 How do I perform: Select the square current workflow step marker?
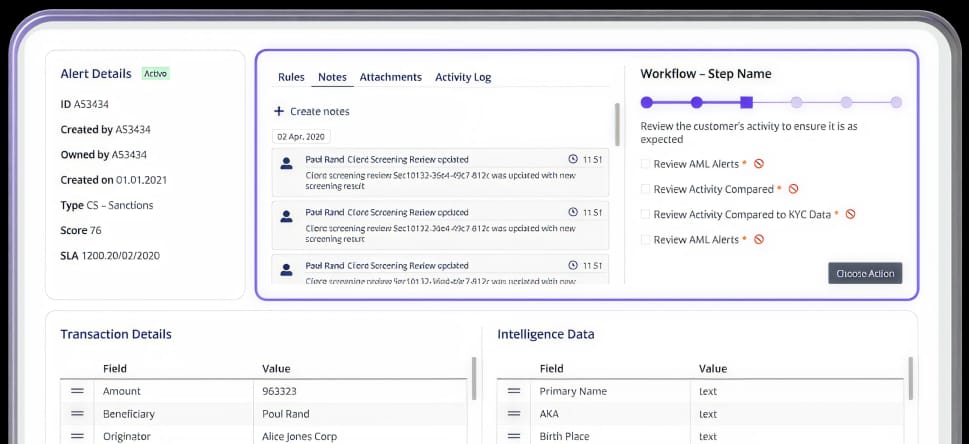(746, 102)
